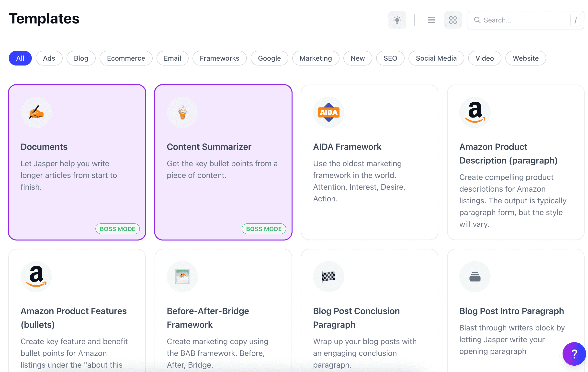The width and height of the screenshot is (588, 372).
Task: Click text 'Create compelling product descriptions'
Action: (x=506, y=183)
